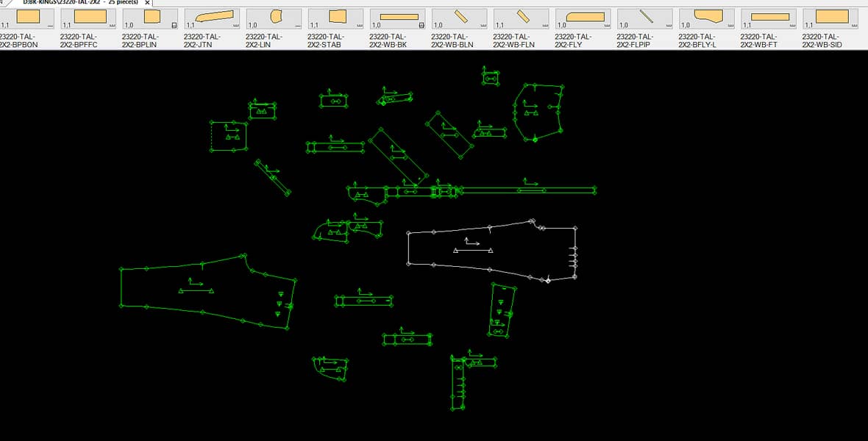Select the long horizontal waistband piece on canvas
868x441 pixels.
(527, 191)
